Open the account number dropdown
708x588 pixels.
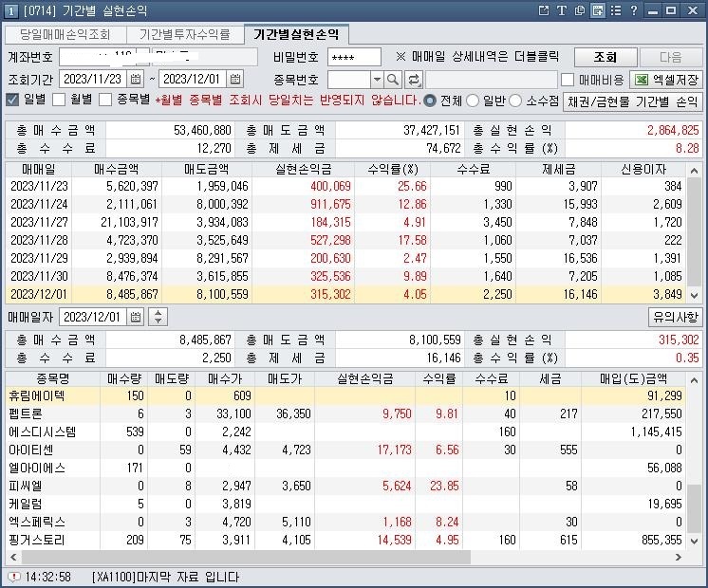coord(142,57)
